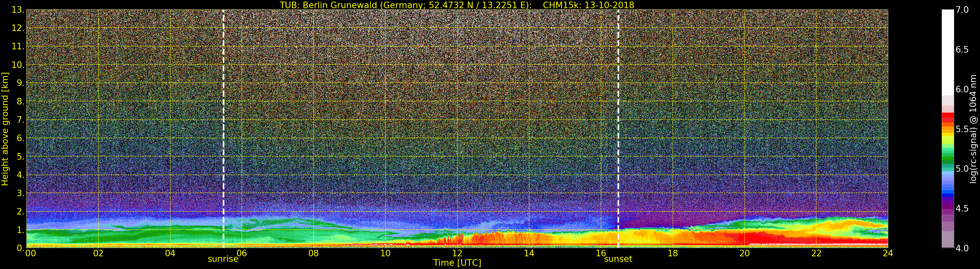
Task: Click the time axis tick '22'
Action: [x=816, y=253]
